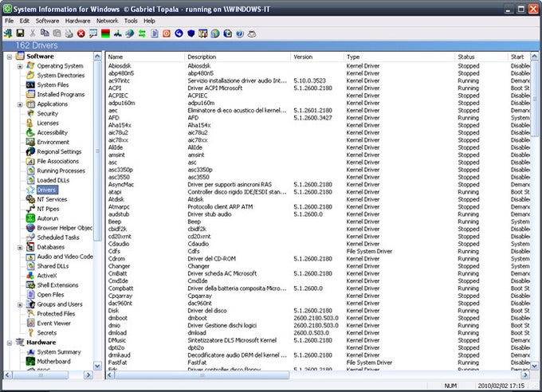Click the blue round back-arrow toolbar icon

click(179, 33)
